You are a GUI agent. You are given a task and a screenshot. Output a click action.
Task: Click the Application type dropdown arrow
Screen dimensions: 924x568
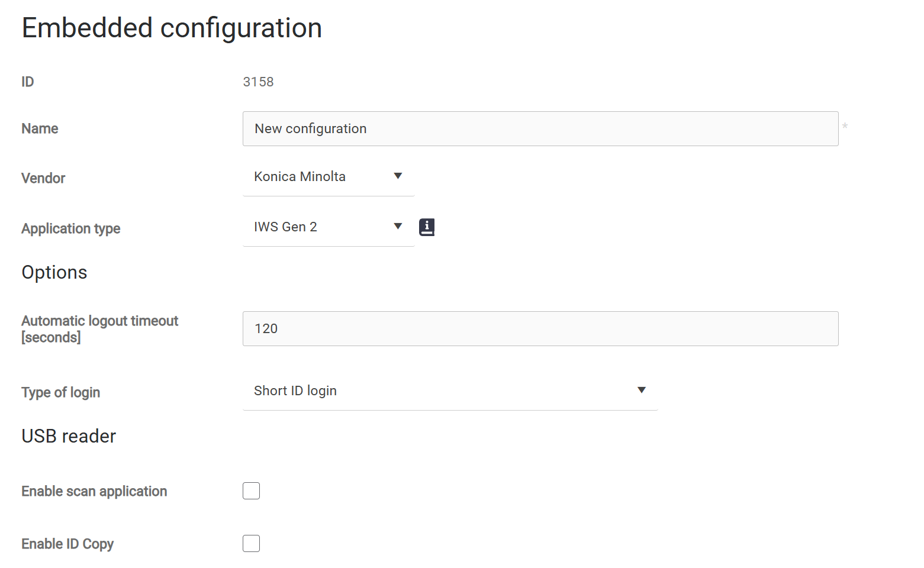tap(398, 227)
